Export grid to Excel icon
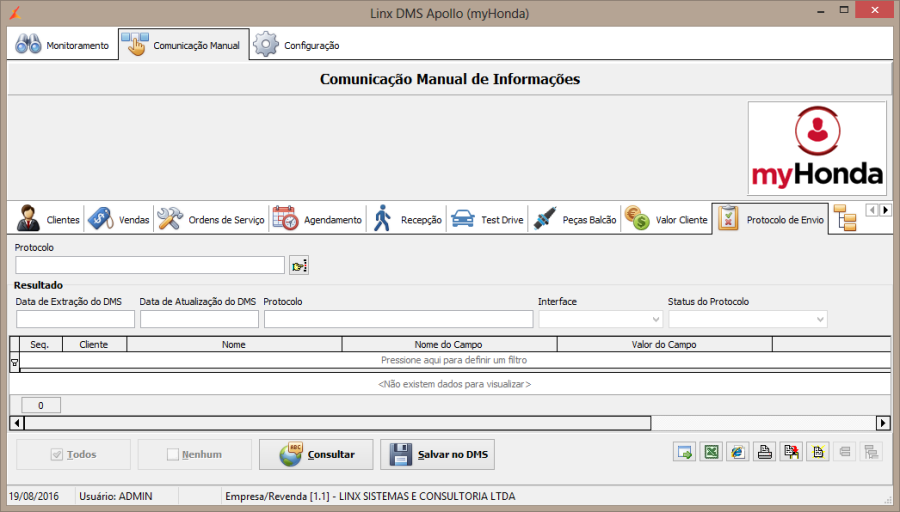This screenshot has height=512, width=900. 711,452
